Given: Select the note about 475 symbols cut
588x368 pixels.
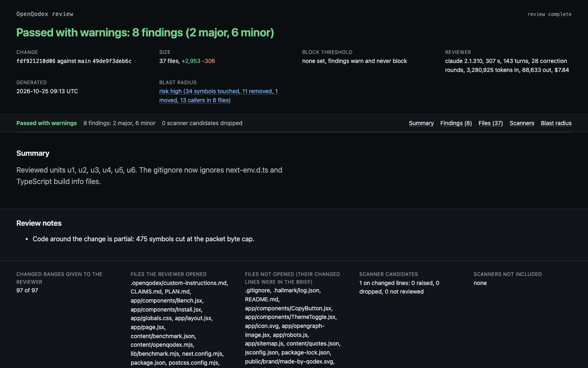Looking at the screenshot, I should (143, 239).
